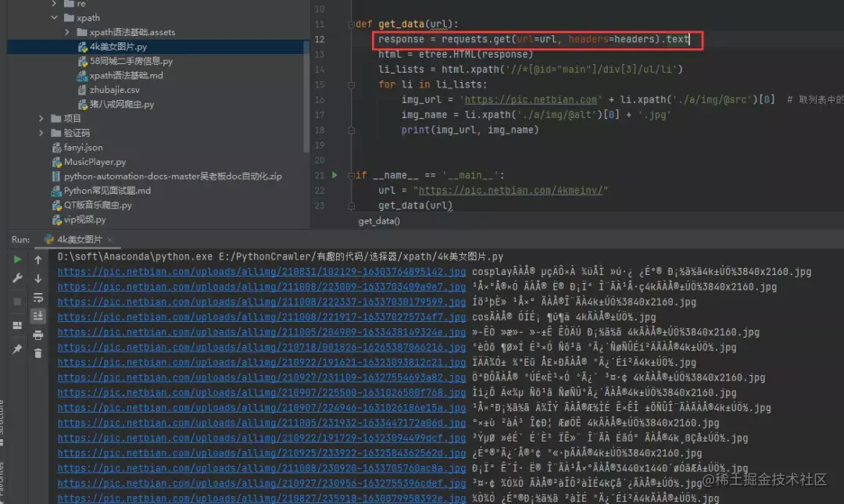The image size is (844, 504).
Task: Click the xpath语法基础.assets folder icon
Action: [82, 32]
